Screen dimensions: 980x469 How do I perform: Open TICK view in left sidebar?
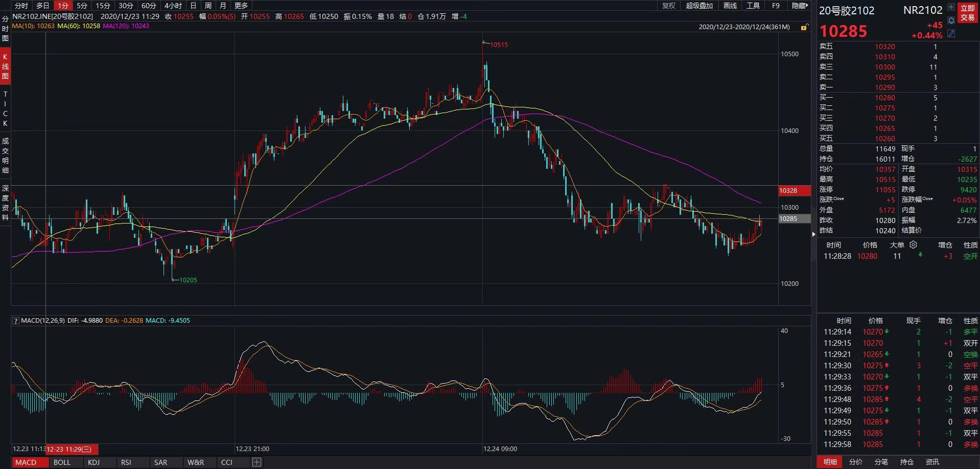coord(5,109)
